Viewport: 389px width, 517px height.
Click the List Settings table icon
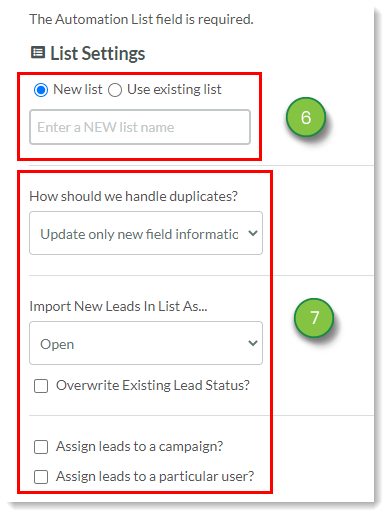(x=38, y=52)
